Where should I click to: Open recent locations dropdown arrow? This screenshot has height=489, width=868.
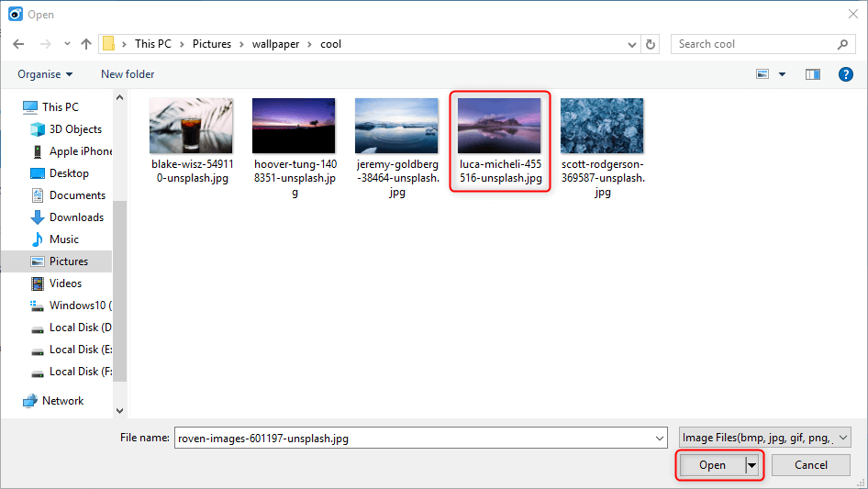click(67, 44)
